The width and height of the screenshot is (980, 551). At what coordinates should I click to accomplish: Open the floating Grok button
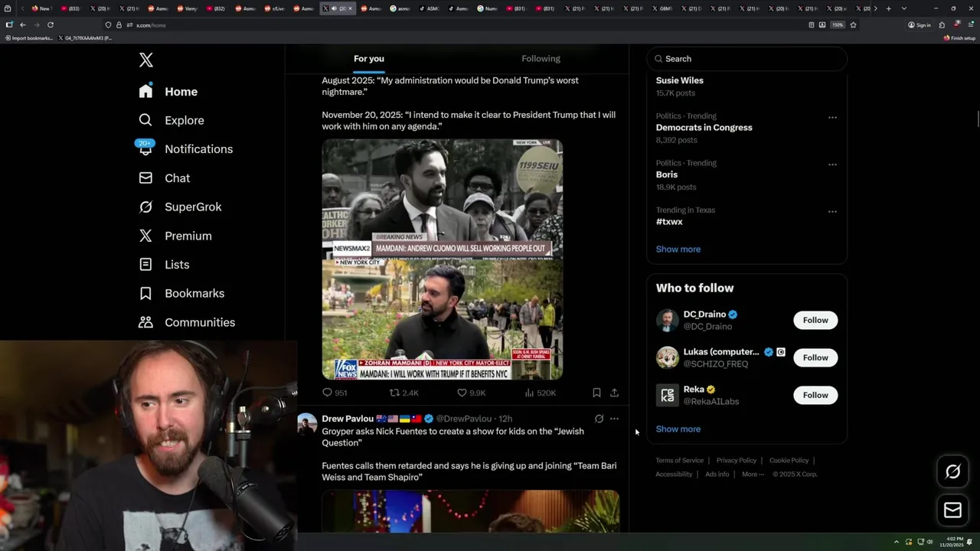(952, 472)
